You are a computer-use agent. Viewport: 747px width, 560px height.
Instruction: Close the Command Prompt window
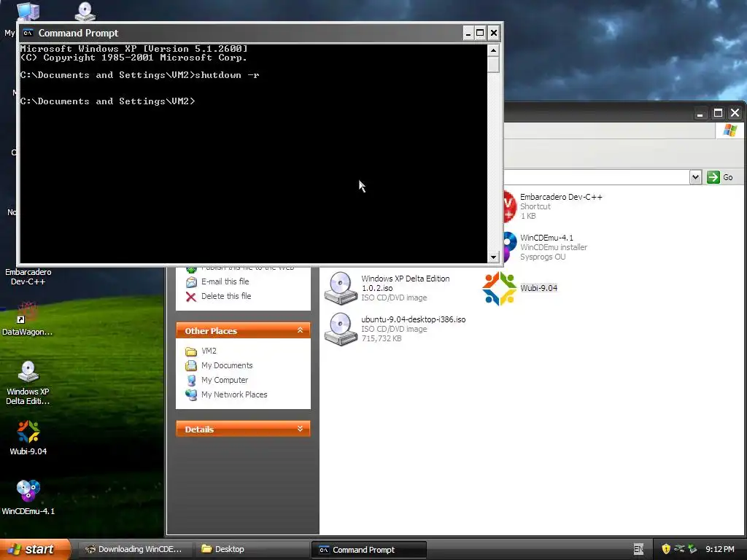(494, 33)
